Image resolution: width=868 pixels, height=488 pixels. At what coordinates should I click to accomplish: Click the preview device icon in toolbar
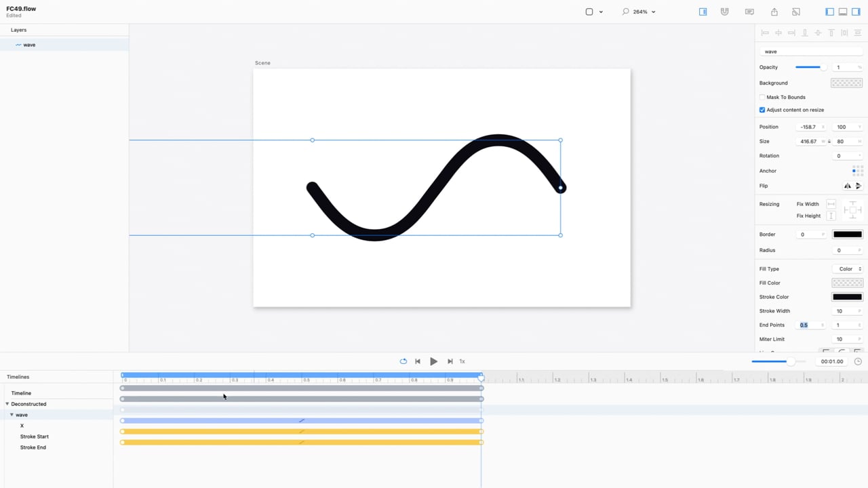point(796,12)
